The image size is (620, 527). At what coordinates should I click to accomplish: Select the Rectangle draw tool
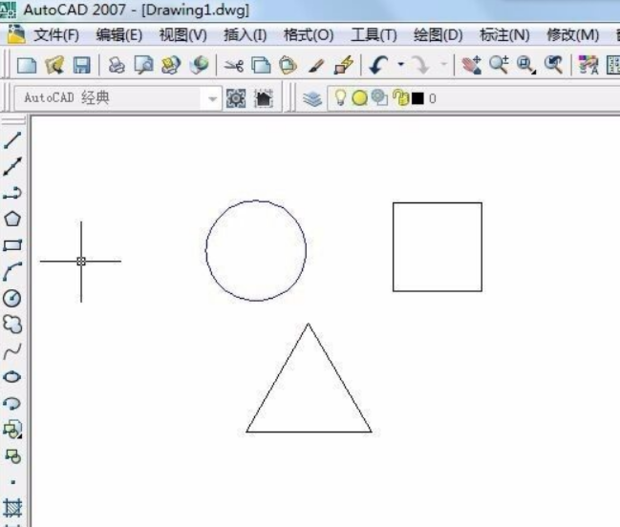click(x=12, y=245)
